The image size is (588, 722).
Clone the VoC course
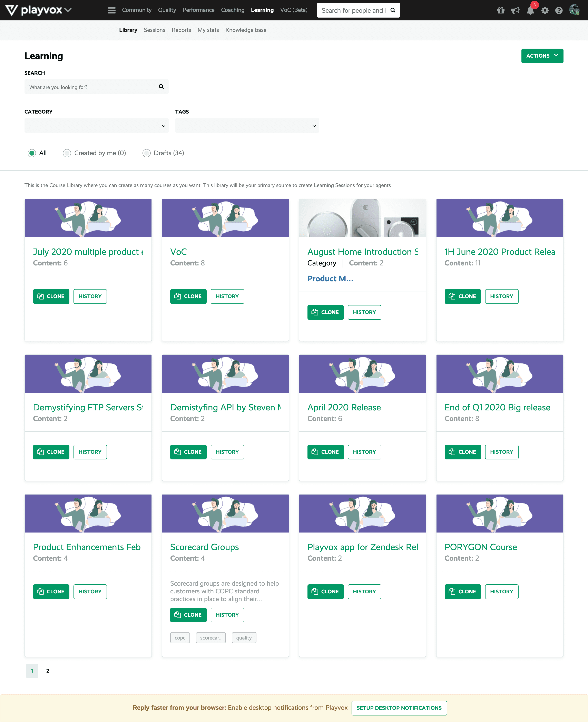(188, 296)
